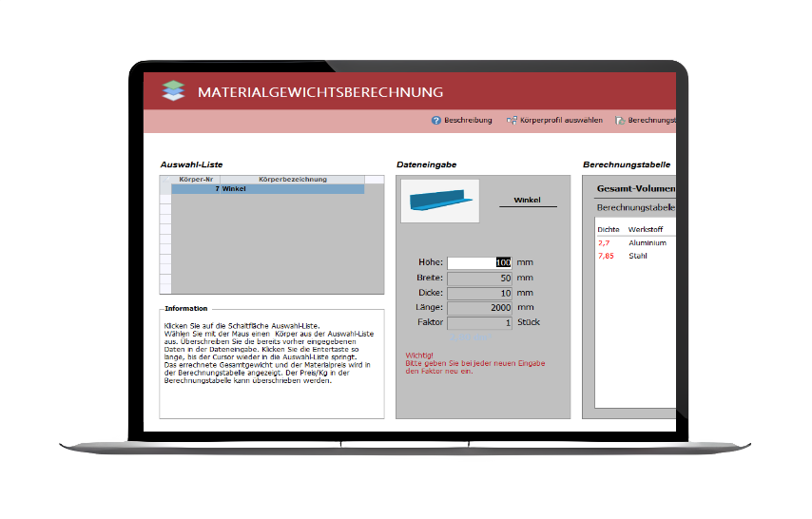
Task: Click the Werkstoff column header
Action: coord(646,229)
